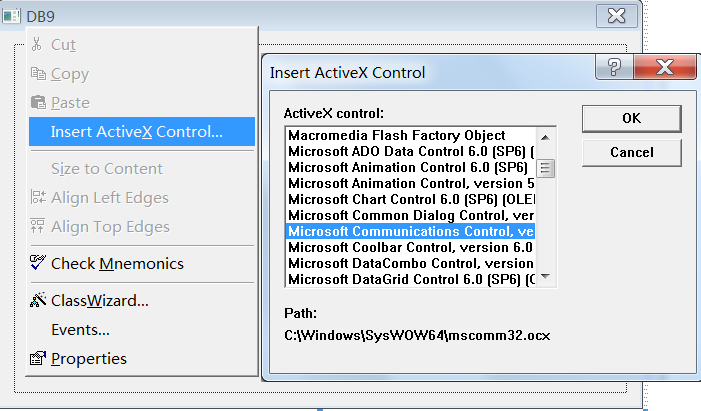The width and height of the screenshot is (701, 411).
Task: Choose Align Left Edges menu item
Action: [142, 197]
